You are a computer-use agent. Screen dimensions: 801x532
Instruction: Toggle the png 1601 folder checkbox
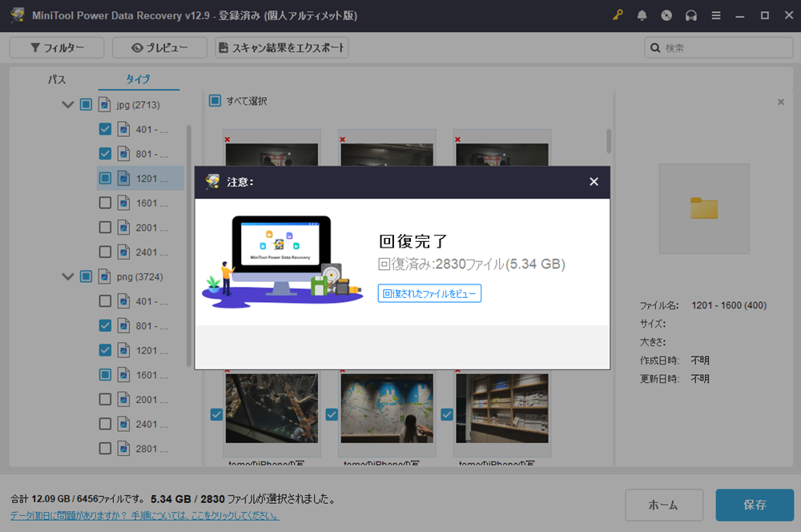(105, 375)
